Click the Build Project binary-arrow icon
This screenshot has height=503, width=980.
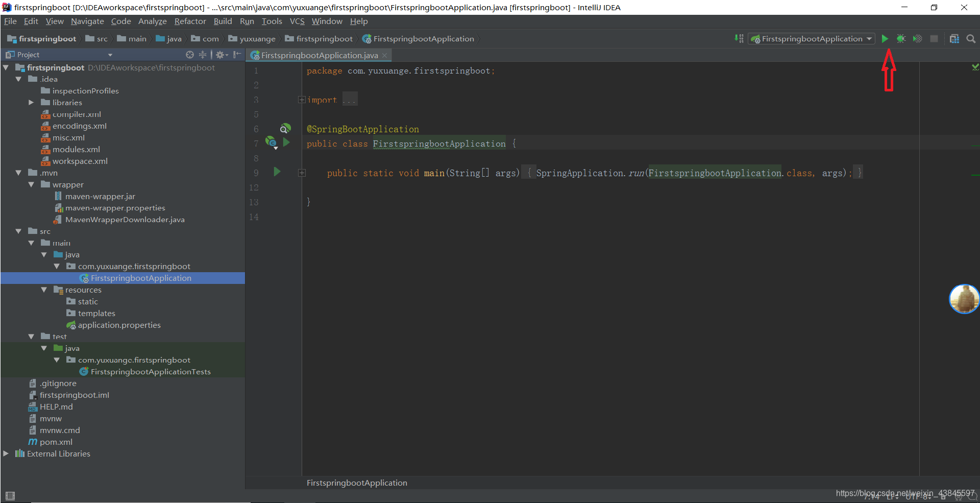739,39
